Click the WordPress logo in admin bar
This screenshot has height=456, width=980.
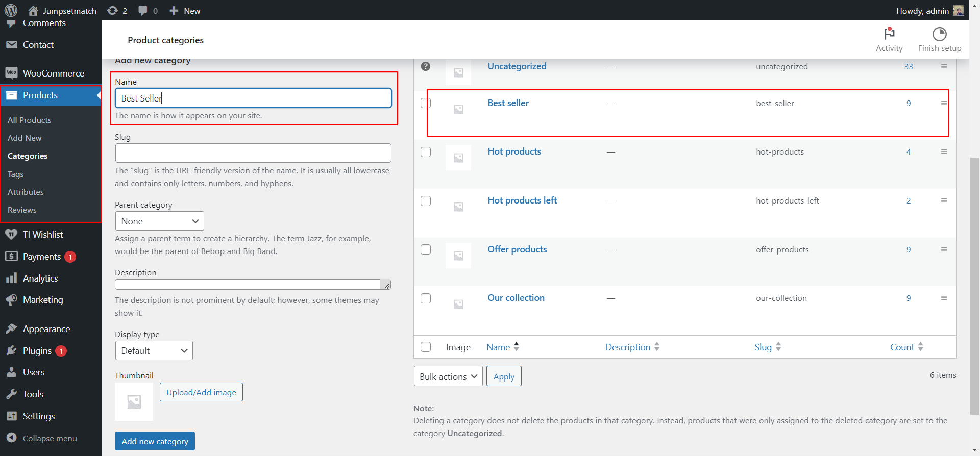tap(11, 10)
